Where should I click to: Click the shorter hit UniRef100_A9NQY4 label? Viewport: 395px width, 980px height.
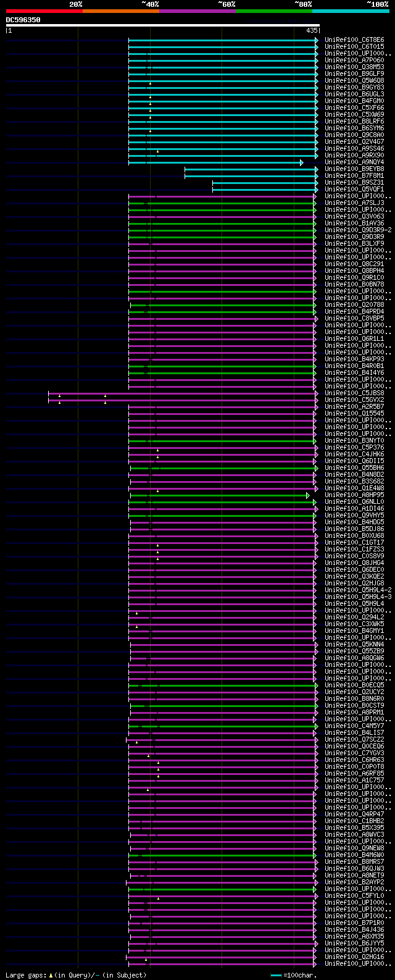pos(354,162)
